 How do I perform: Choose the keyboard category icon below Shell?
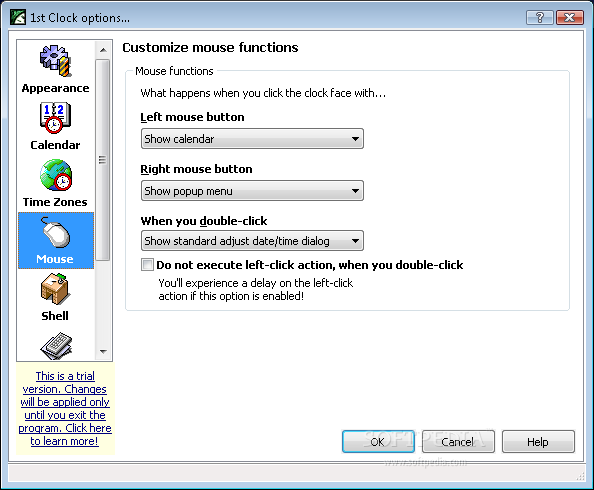[56, 345]
